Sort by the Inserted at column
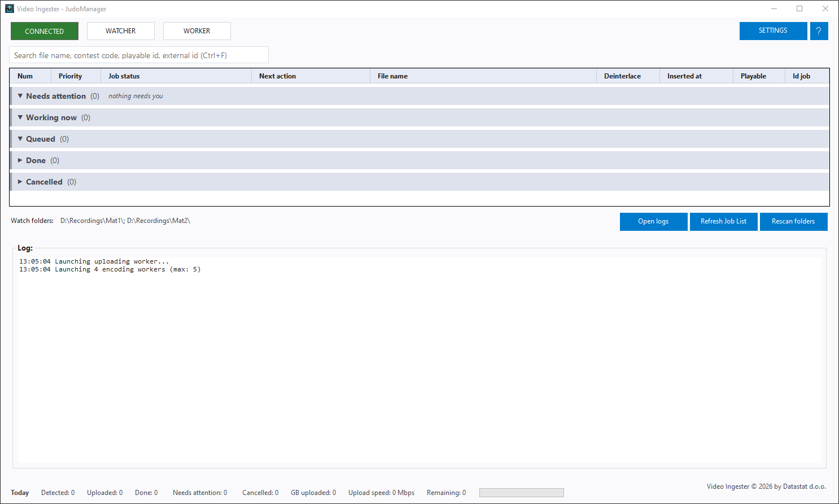Screen dimensions: 839x504 pos(697,76)
